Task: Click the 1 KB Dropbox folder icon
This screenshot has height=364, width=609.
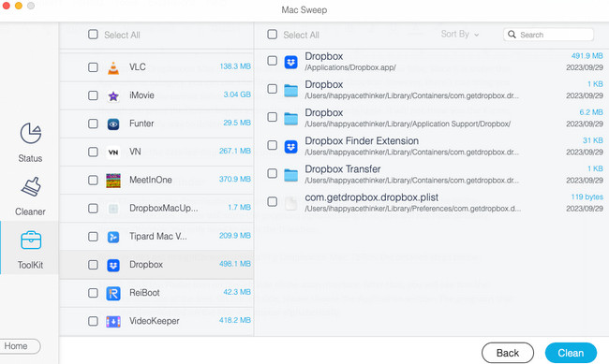Action: point(290,90)
